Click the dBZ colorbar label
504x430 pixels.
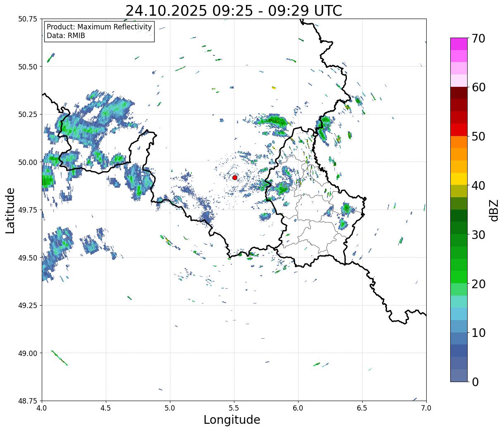(494, 210)
